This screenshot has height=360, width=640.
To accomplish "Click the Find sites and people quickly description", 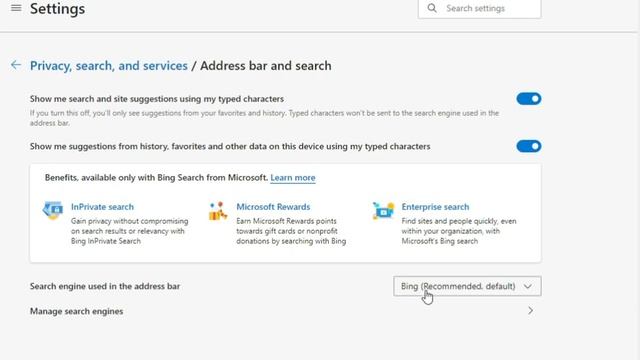I will pos(459,231).
